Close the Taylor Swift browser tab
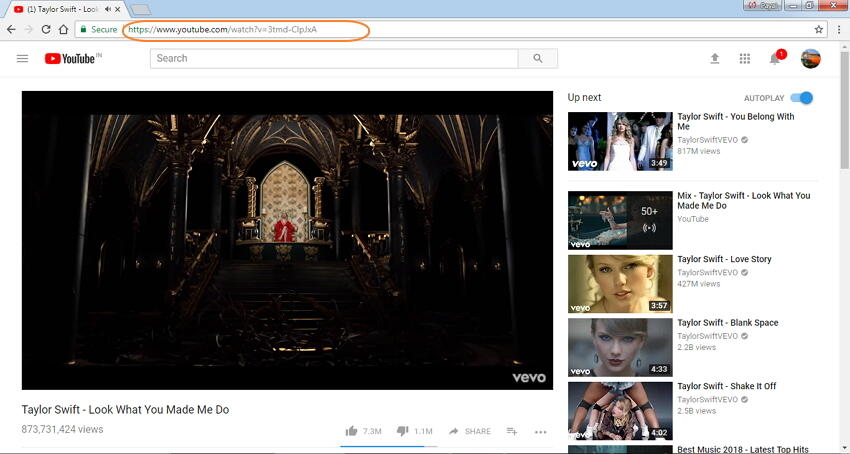850x454 pixels. tap(118, 9)
